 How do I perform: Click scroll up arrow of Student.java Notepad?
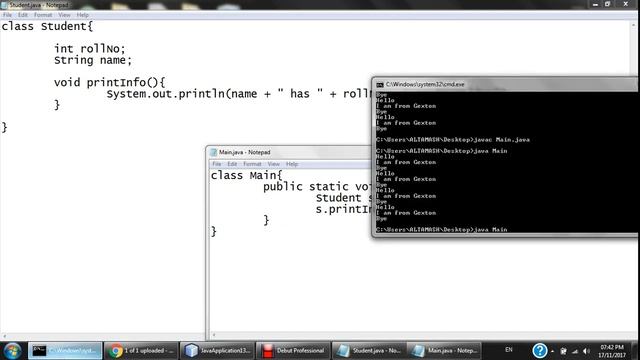pos(633,25)
